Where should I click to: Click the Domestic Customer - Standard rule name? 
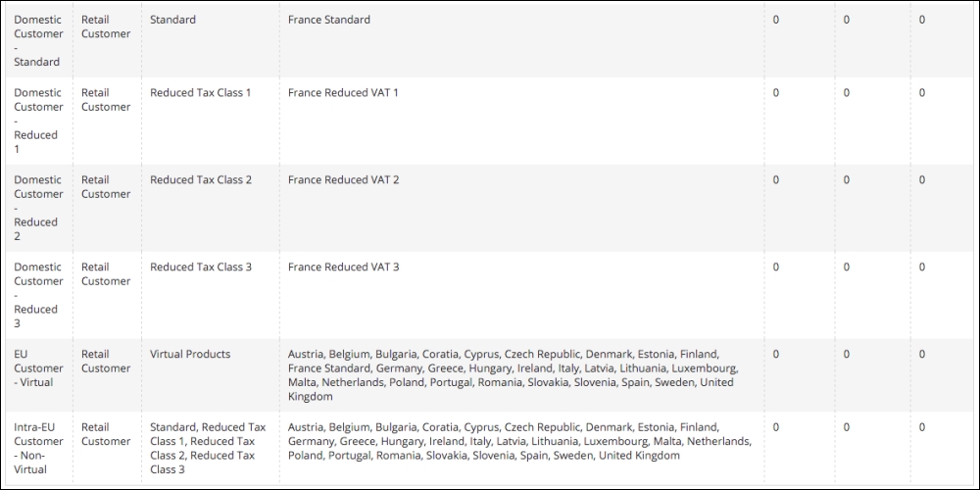pyautogui.click(x=37, y=40)
